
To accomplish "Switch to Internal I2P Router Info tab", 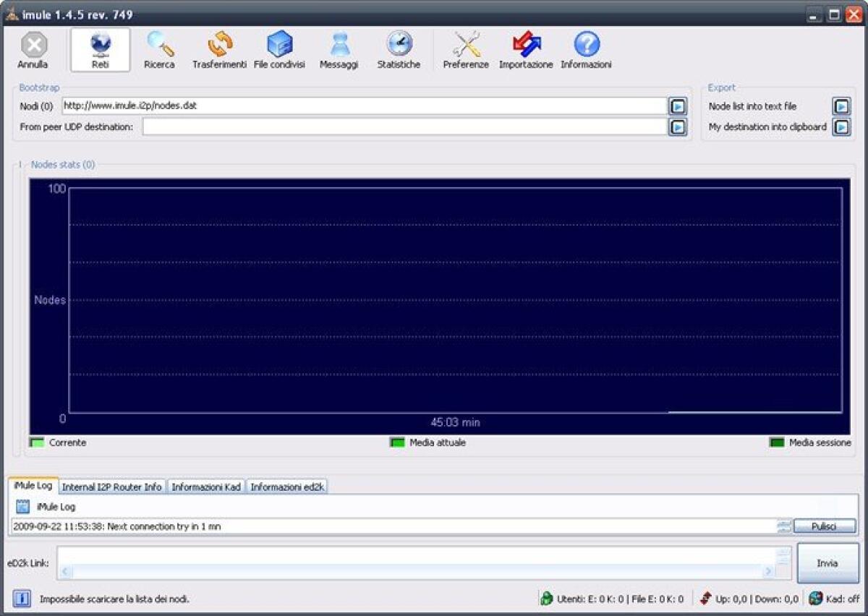I will tap(112, 487).
